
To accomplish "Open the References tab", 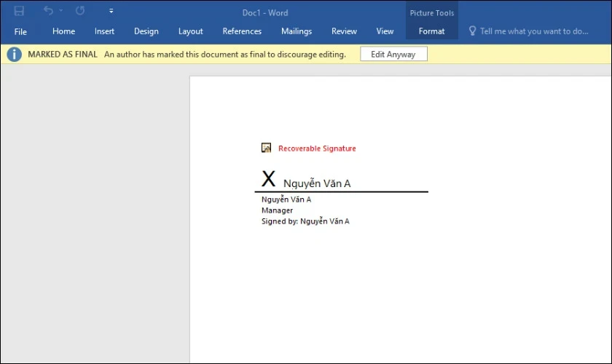I will click(242, 31).
